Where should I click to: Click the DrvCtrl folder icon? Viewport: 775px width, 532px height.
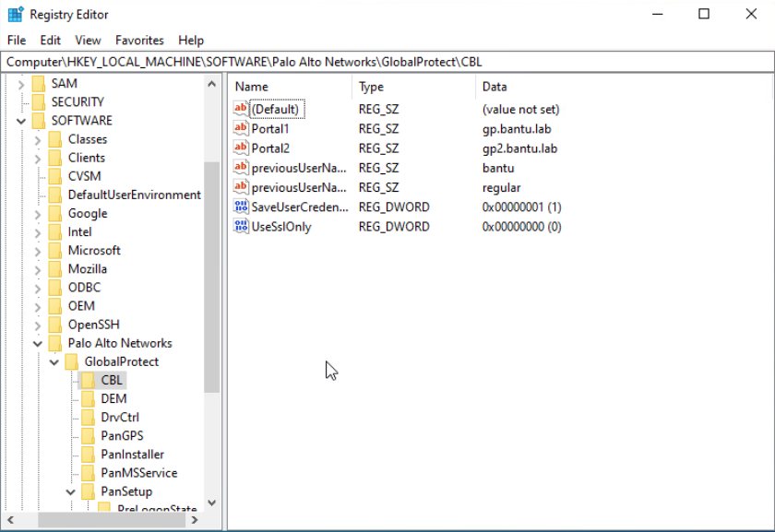coord(88,417)
